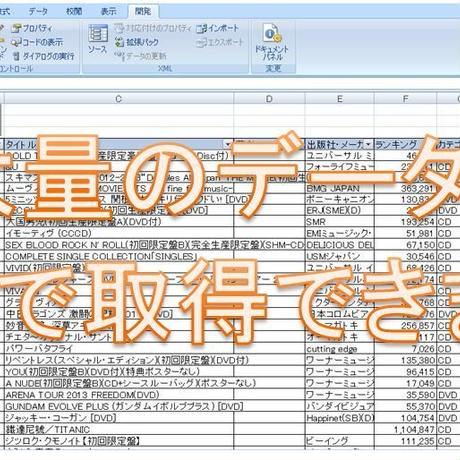Click the コードの表示 icon

coord(16,42)
